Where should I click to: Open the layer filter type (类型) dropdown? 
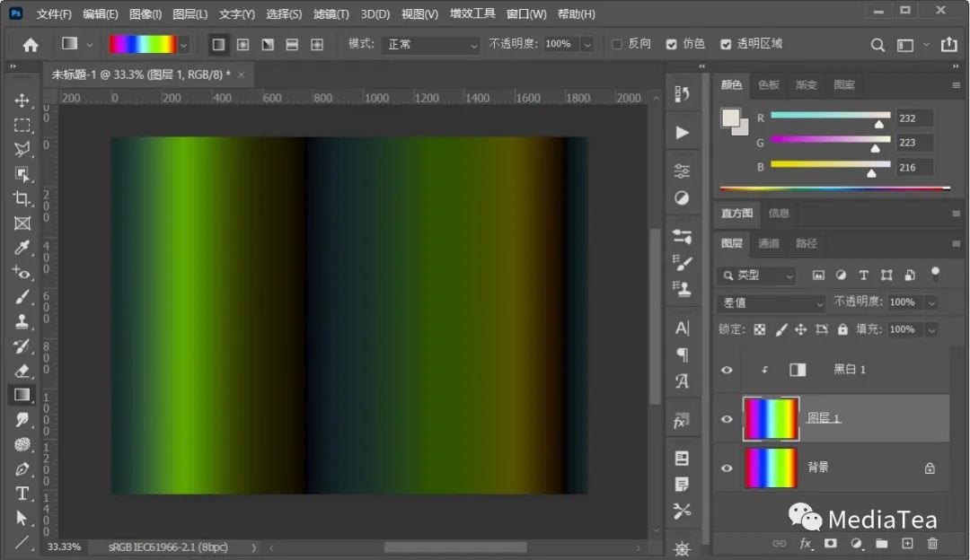[x=756, y=275]
